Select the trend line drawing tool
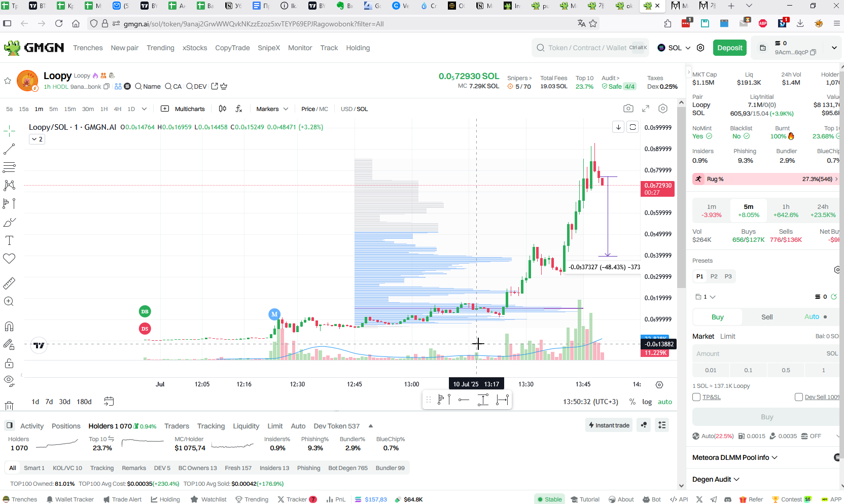The width and height of the screenshot is (844, 504). click(9, 149)
